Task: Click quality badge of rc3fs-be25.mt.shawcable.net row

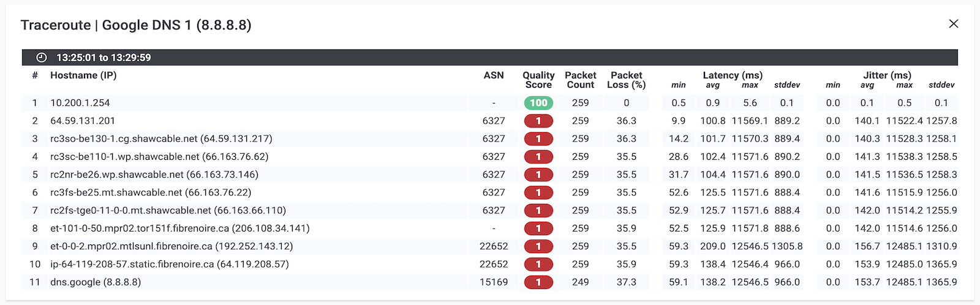Action: 538,192
